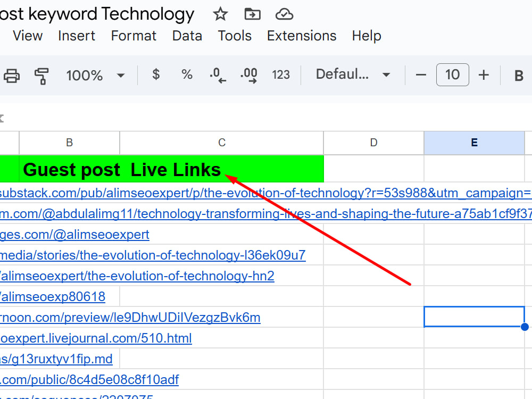Image resolution: width=532 pixels, height=399 pixels.
Task: Move document using folder icon
Action: point(252,14)
